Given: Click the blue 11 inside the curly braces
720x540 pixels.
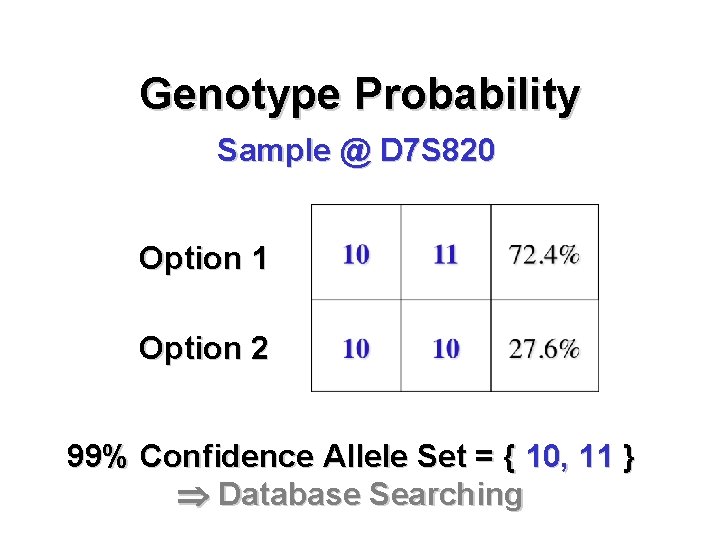Looking at the screenshot, I should coord(596,457).
